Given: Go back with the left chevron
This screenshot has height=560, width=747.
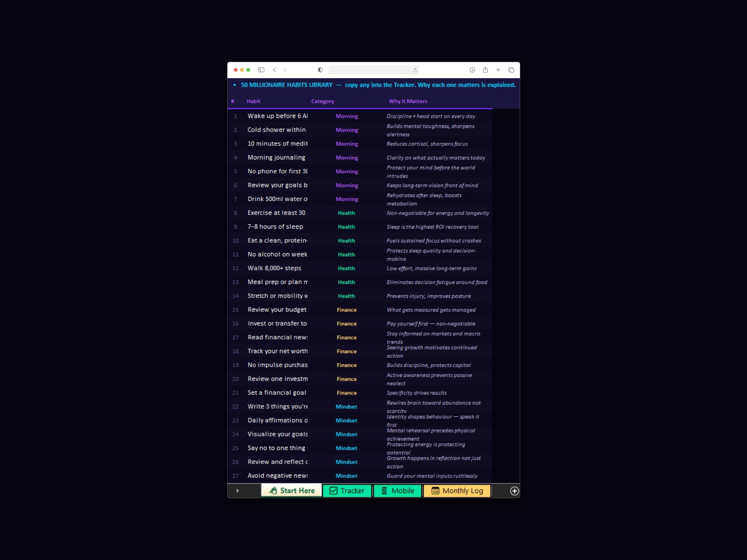Looking at the screenshot, I should (275, 70).
